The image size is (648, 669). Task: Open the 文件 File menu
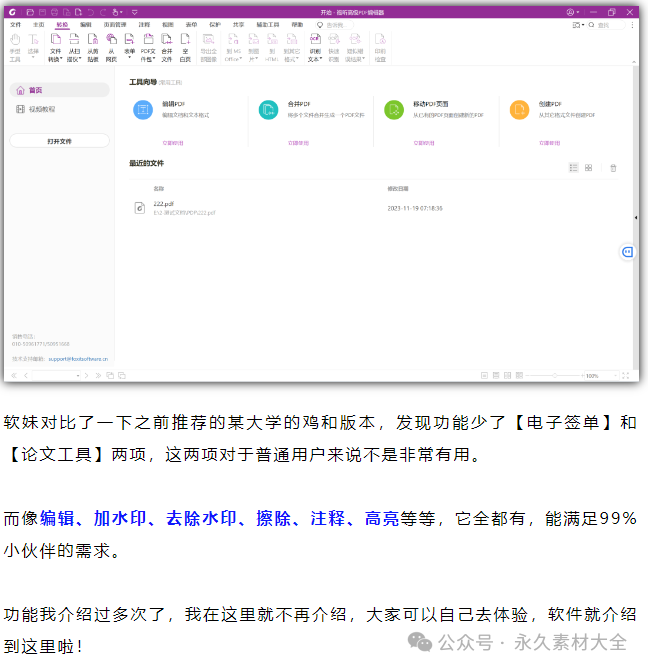click(15, 25)
